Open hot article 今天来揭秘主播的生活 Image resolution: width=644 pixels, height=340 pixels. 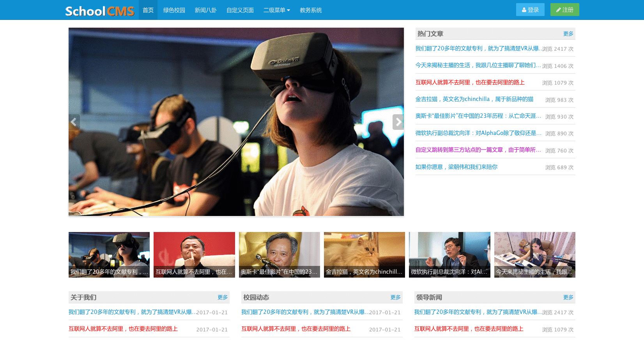pos(478,66)
